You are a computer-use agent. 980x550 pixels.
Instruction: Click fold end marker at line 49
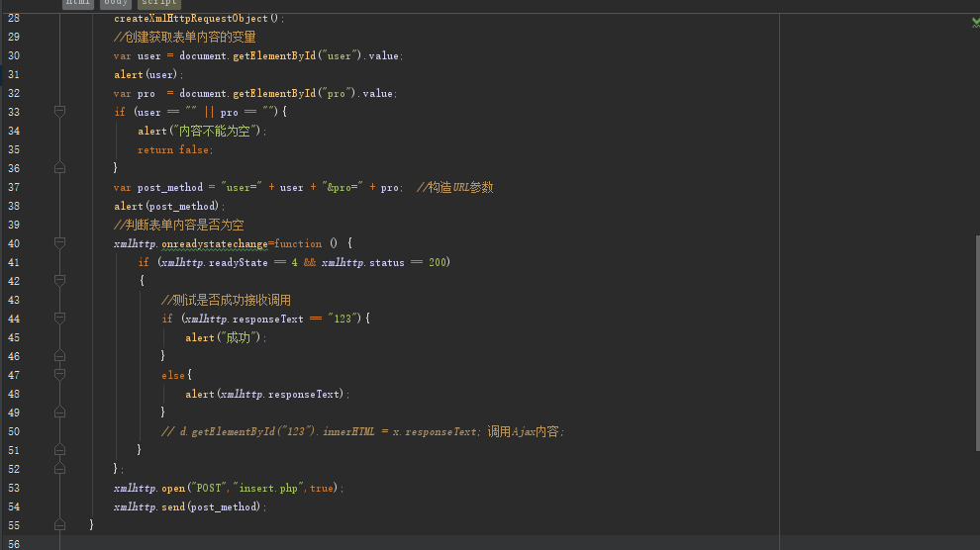point(60,412)
